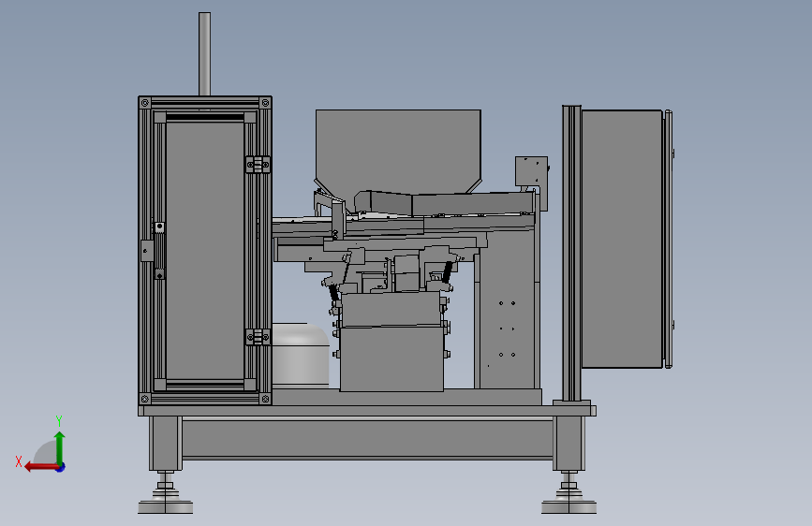Viewport: 812px width, 526px height.
Task: Select the lower hinge on the cabinet door
Action: coord(258,337)
